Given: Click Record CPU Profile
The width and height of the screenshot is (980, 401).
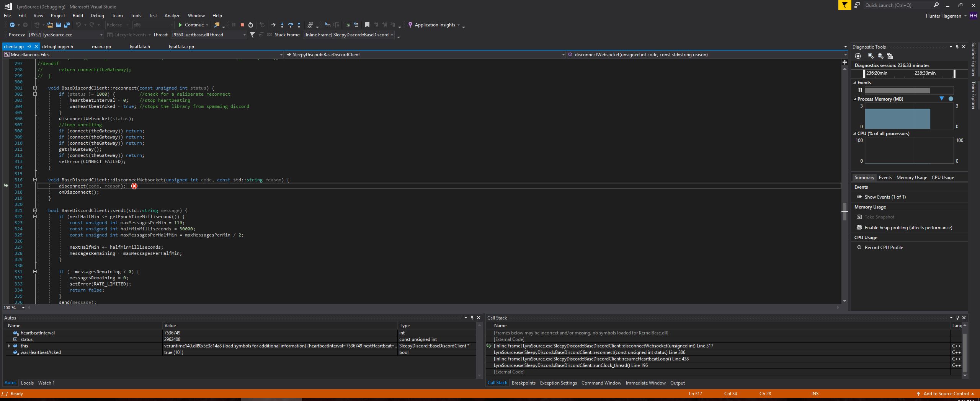Looking at the screenshot, I should 882,247.
